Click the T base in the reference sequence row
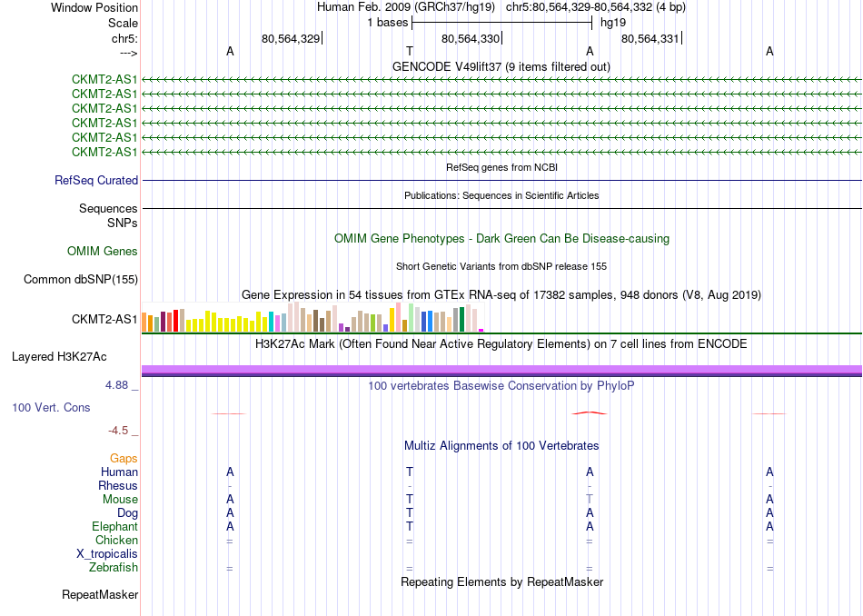 410,51
